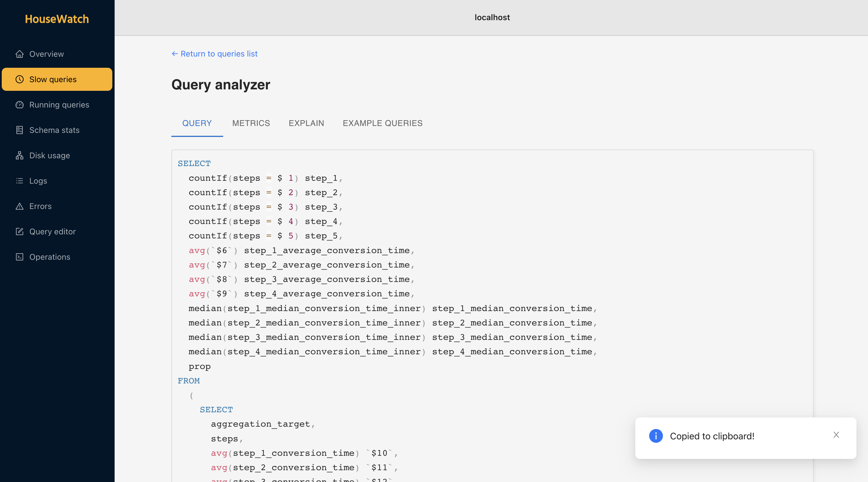Click the Operations terminal icon

[20, 257]
